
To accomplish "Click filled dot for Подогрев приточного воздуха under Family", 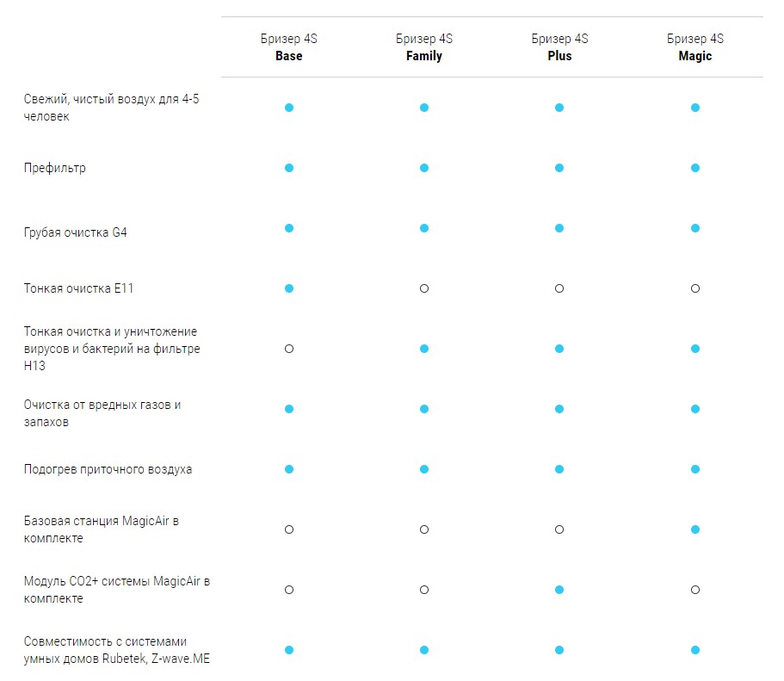I will [x=424, y=469].
